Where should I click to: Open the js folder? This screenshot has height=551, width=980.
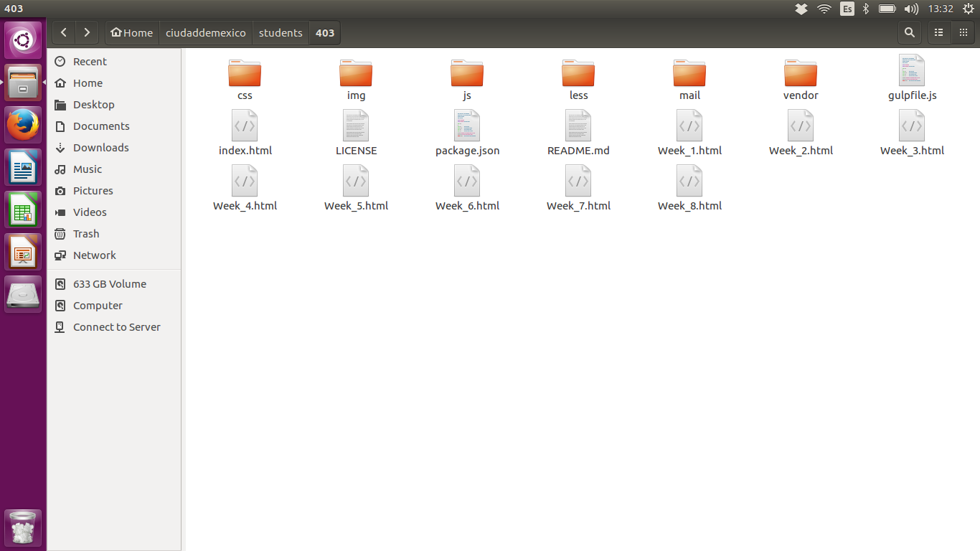tap(467, 72)
